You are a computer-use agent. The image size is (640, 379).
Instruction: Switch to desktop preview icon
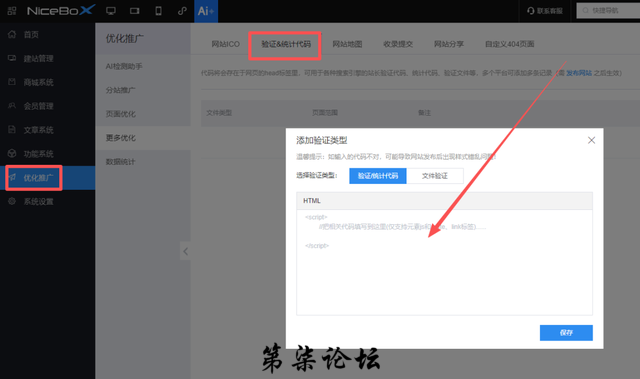click(x=111, y=11)
